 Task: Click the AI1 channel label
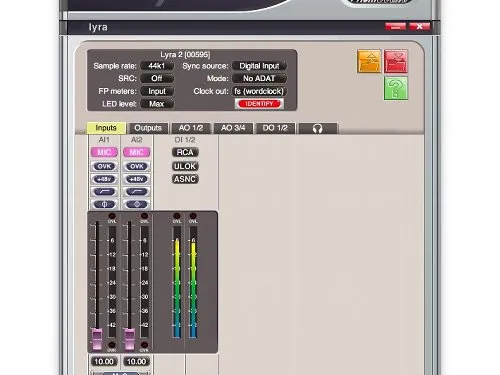point(104,140)
